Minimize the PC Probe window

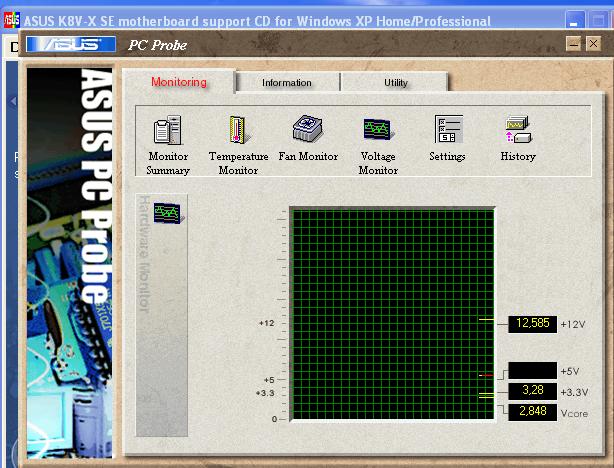point(573,44)
